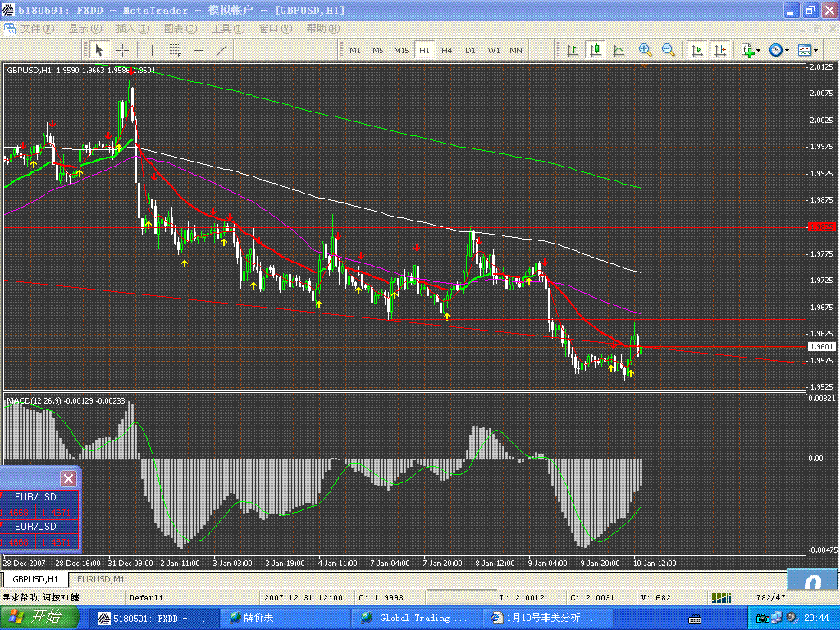The height and width of the screenshot is (630, 840).
Task: Click the first EUR/USD quote row
Action: pos(39,504)
